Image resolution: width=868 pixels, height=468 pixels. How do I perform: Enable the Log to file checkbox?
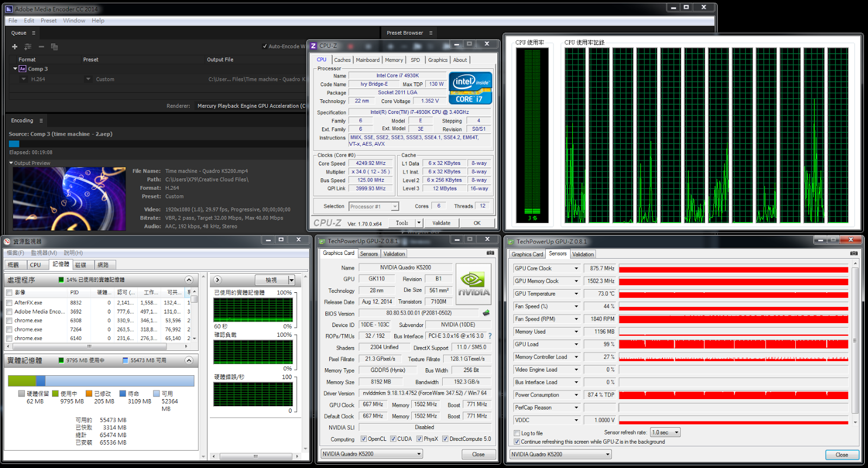(x=517, y=433)
